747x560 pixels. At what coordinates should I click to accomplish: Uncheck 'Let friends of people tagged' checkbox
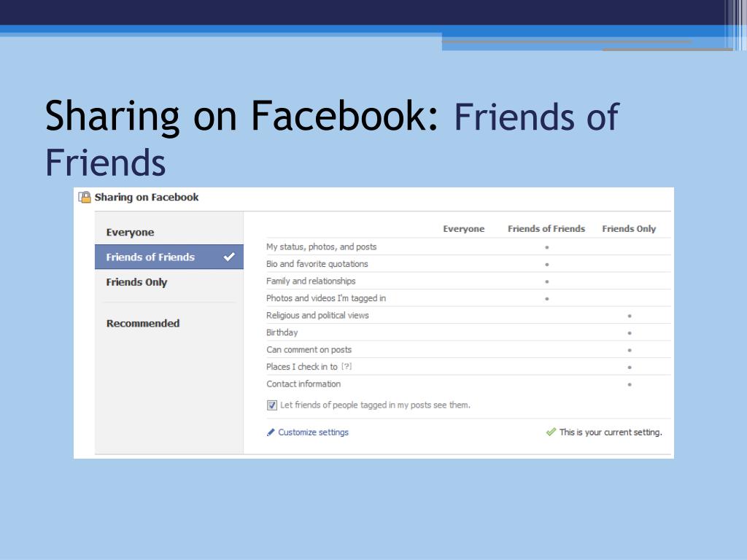pyautogui.click(x=272, y=405)
